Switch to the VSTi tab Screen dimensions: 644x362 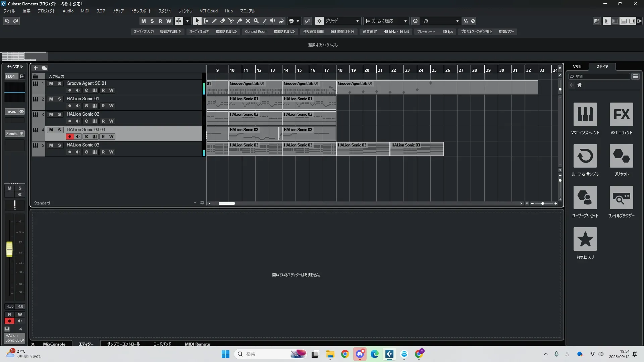(577, 67)
